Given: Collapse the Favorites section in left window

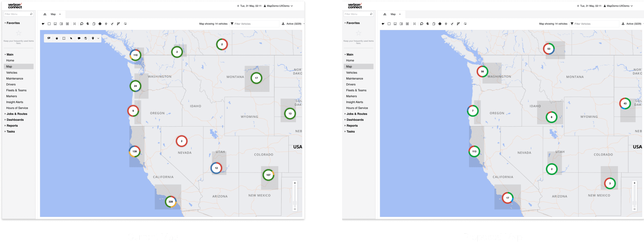Looking at the screenshot, I should 5,23.
